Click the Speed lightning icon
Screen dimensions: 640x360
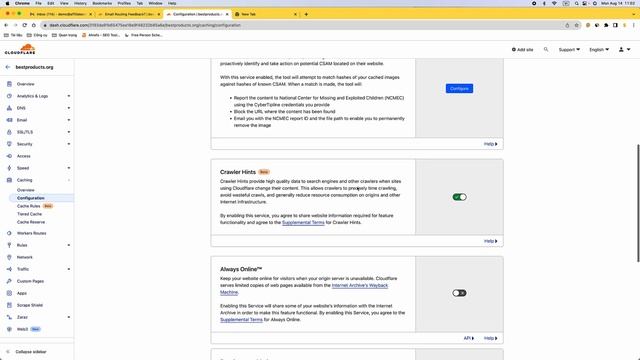[x=9, y=168]
